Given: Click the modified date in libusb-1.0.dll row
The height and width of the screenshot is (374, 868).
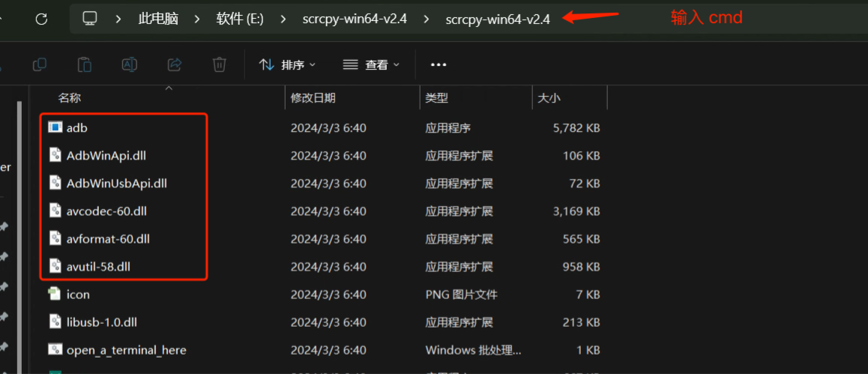Looking at the screenshot, I should click(x=328, y=322).
